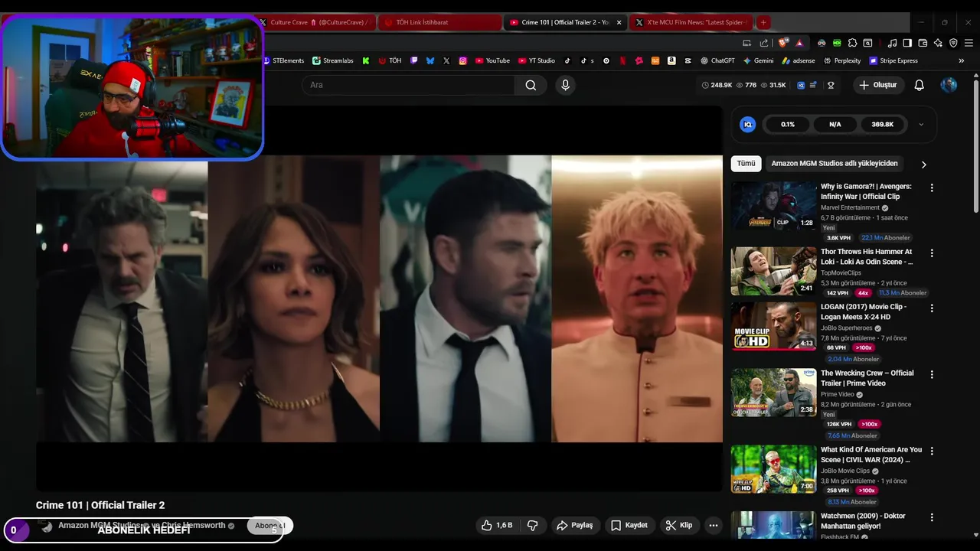Image resolution: width=980 pixels, height=551 pixels.
Task: Expand the vidIQ stats panel chevron
Action: (921, 124)
